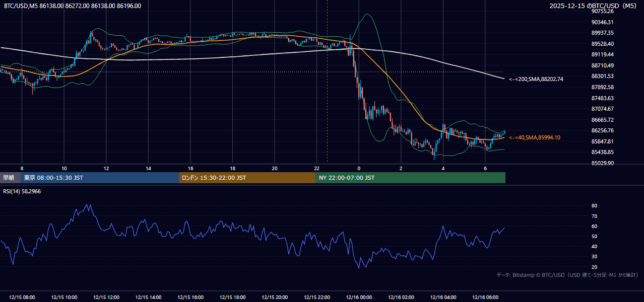This screenshot has height=302, width=644.
Task: Click price axis label 89937.35
Action: click(603, 33)
